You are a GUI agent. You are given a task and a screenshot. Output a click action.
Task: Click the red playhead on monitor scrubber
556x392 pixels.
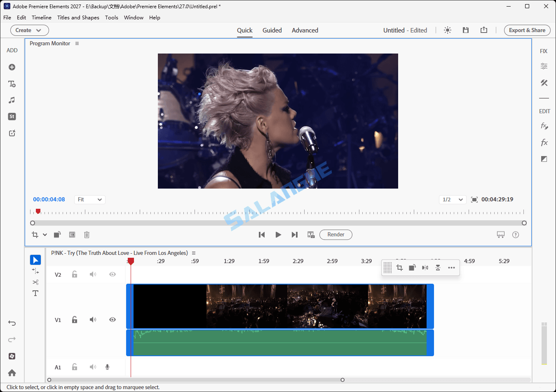38,211
